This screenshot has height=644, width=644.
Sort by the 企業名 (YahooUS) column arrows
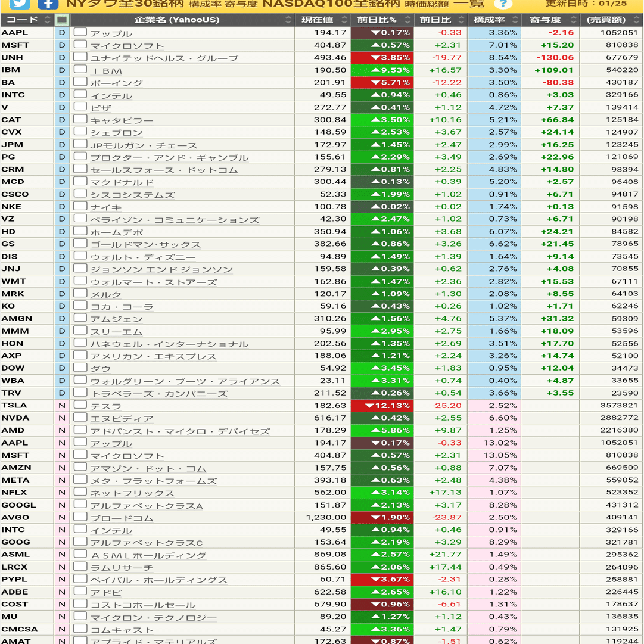[x=288, y=20]
